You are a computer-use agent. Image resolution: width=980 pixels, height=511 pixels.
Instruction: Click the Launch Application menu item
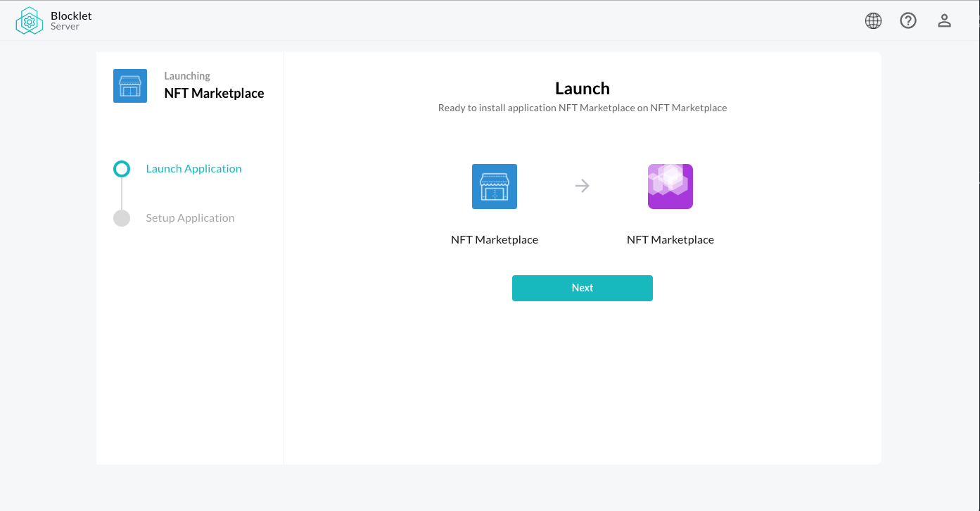click(x=193, y=168)
